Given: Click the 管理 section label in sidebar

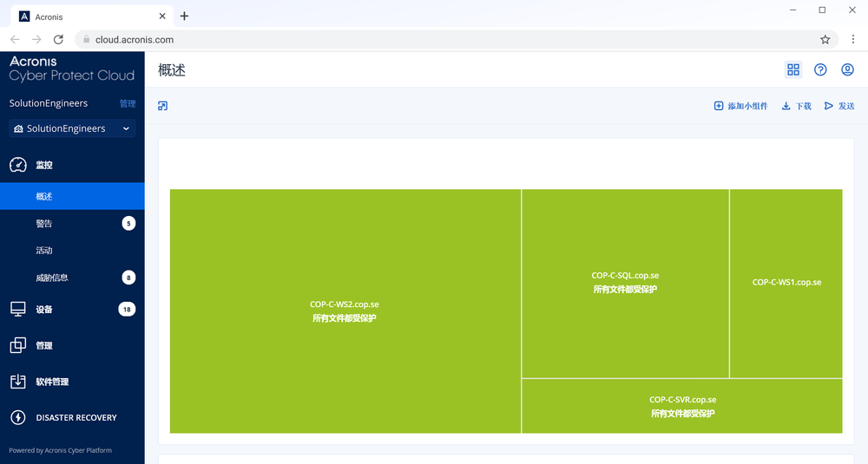Looking at the screenshot, I should [x=44, y=346].
